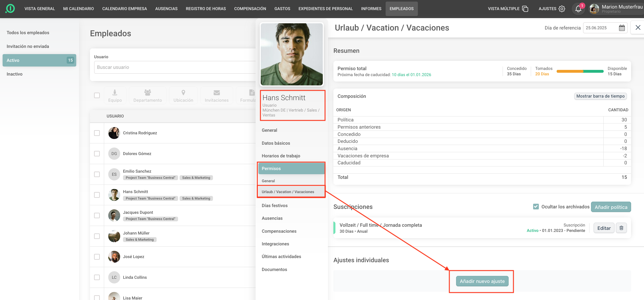The height and width of the screenshot is (300, 644).
Task: Click Emilio Sanchez ES avatar
Action: coord(114,174)
